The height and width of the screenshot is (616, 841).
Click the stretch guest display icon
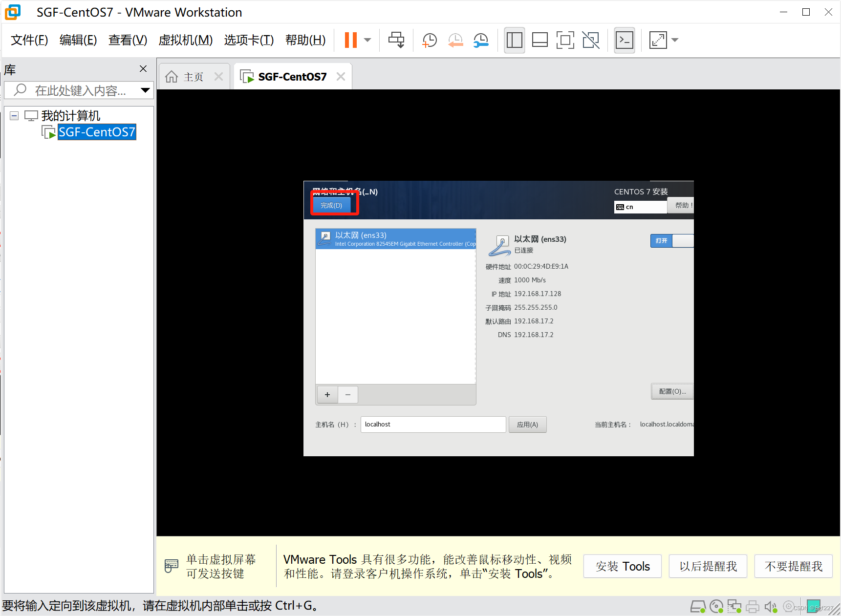(x=658, y=40)
